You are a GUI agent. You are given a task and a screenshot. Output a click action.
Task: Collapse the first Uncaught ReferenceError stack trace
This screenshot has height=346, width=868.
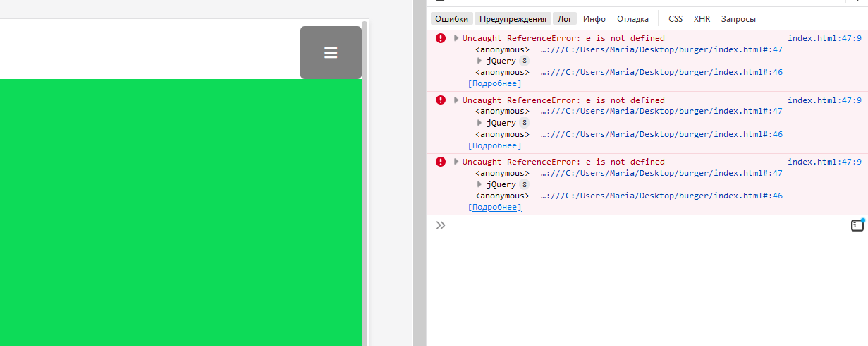pos(456,38)
